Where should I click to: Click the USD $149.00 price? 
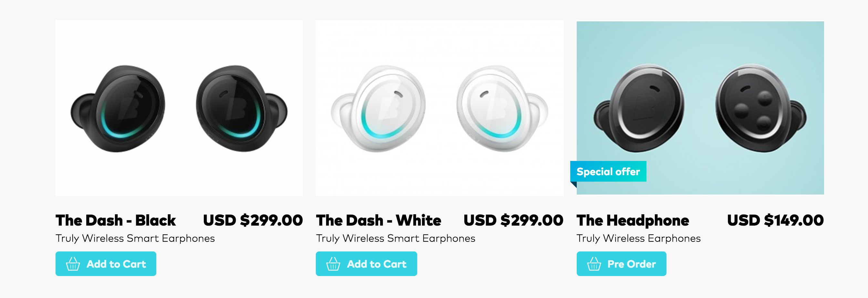point(775,220)
